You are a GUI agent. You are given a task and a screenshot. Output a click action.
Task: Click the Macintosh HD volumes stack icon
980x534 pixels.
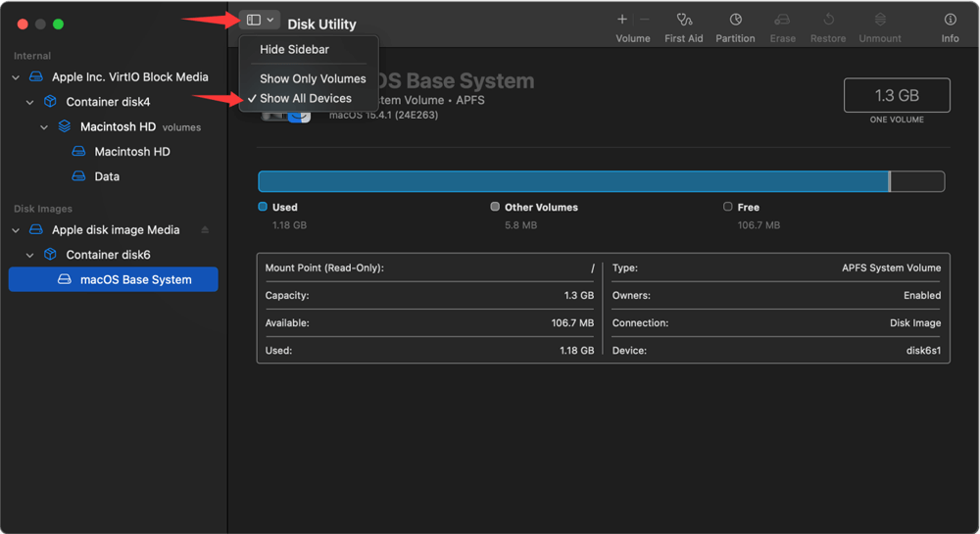pyautogui.click(x=65, y=126)
